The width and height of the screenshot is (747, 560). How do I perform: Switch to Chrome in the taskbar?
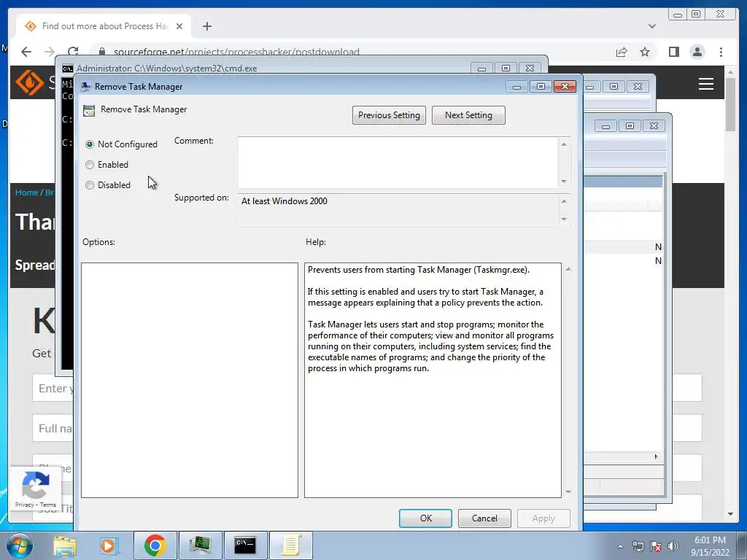coord(155,545)
